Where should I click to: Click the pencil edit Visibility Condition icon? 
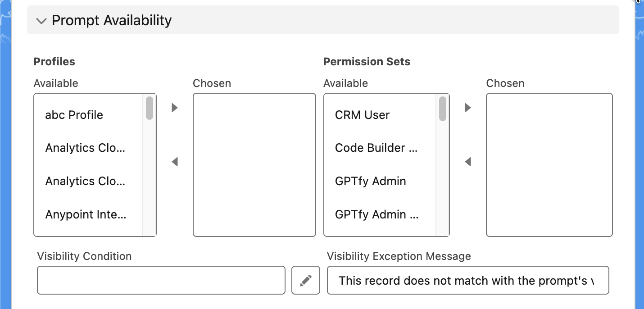(x=306, y=280)
